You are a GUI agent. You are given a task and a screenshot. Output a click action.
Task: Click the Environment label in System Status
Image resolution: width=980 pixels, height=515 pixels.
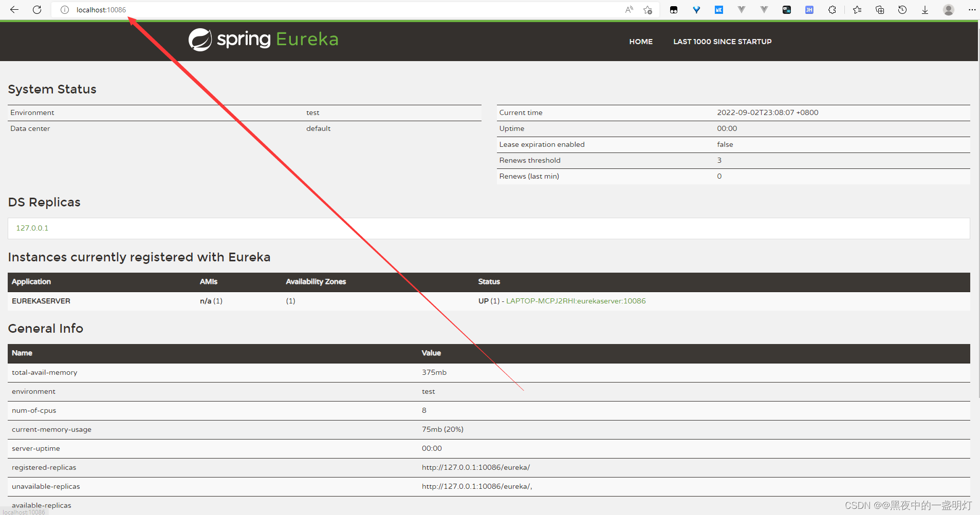[32, 112]
